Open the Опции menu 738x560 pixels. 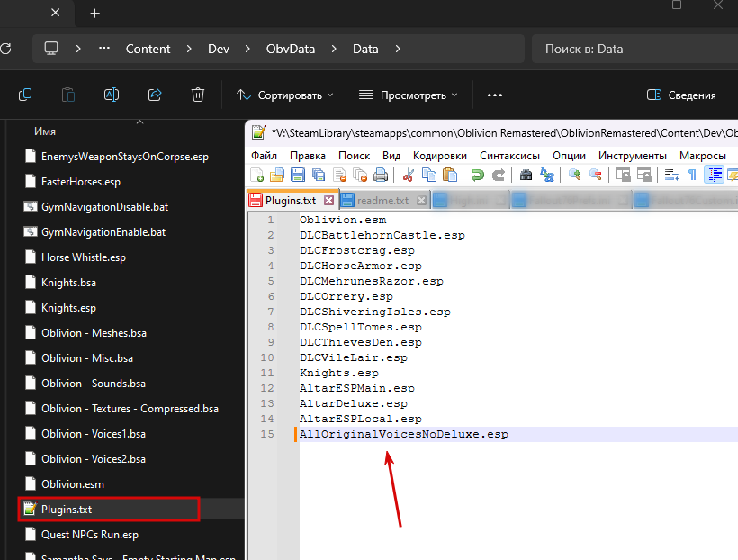pyautogui.click(x=569, y=156)
